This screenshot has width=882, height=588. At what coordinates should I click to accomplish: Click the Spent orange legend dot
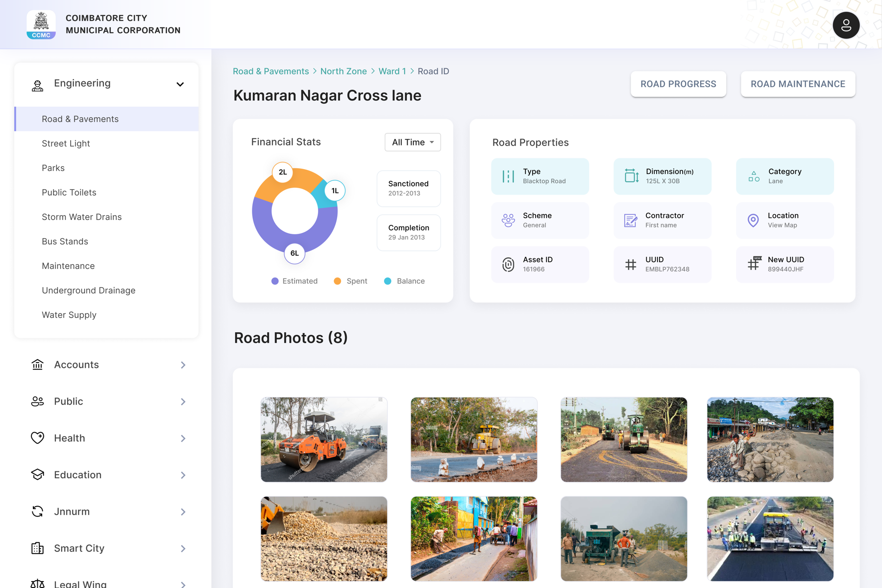point(337,281)
